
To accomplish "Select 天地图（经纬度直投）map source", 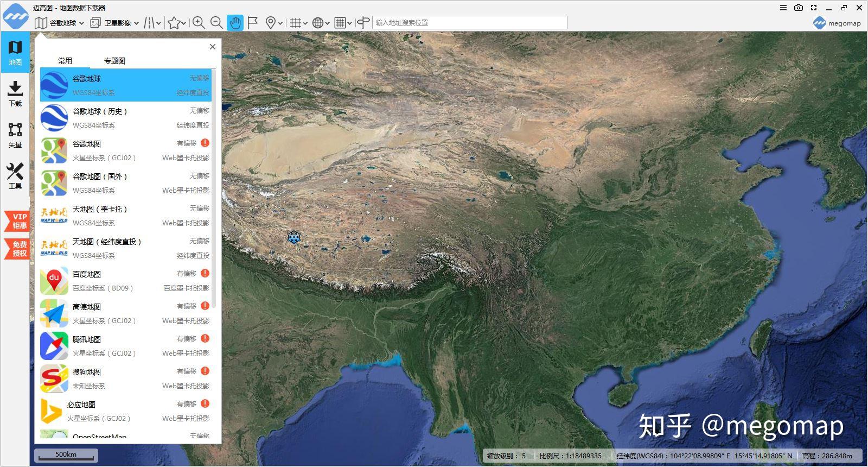I will pyautogui.click(x=126, y=248).
